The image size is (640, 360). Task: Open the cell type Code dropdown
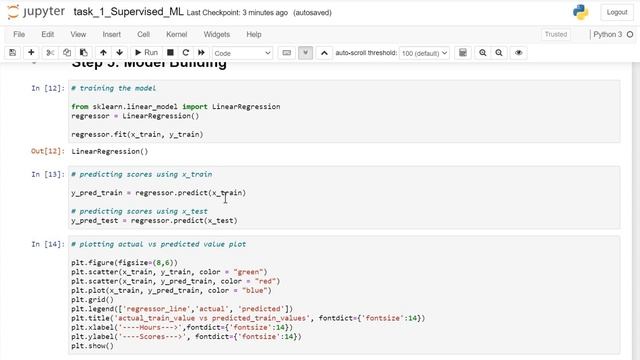tap(242, 53)
